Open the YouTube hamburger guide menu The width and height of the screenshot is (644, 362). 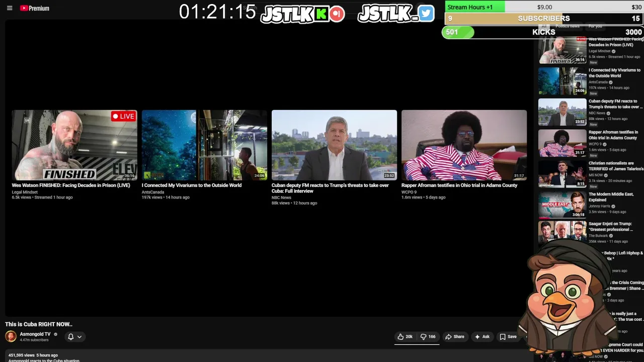coord(10,8)
